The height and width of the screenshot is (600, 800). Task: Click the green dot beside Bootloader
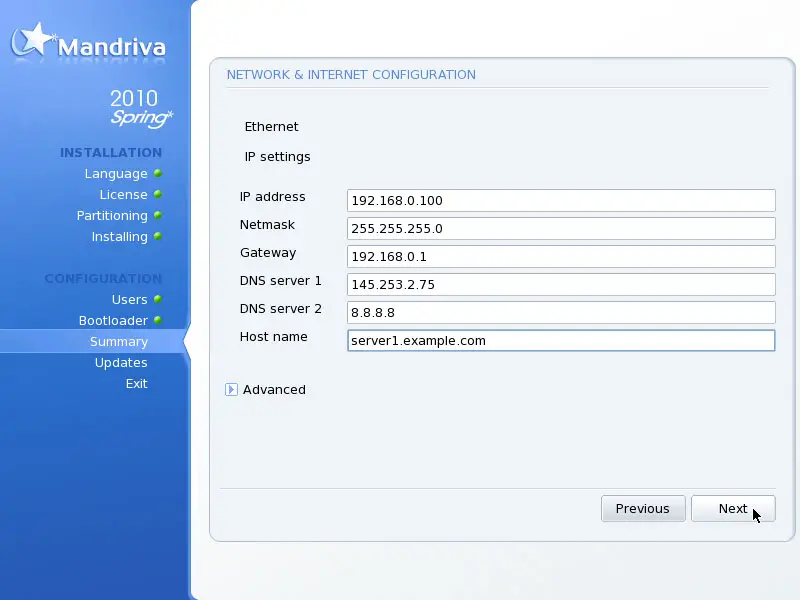tap(158, 320)
